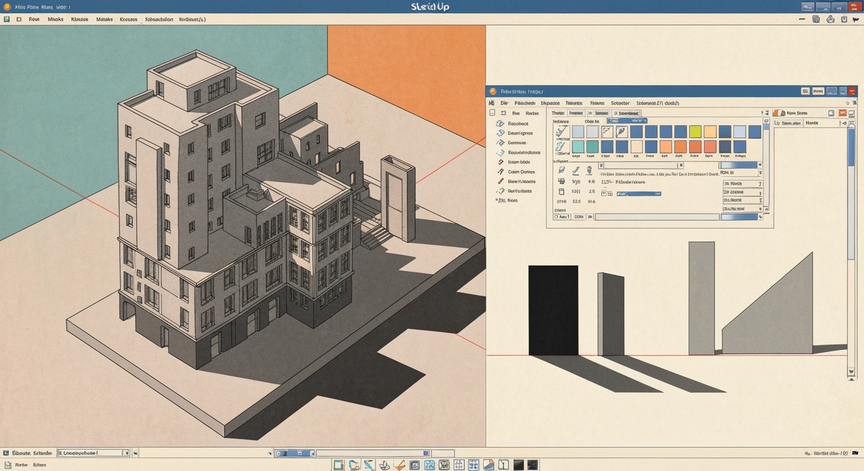The height and width of the screenshot is (471, 864).
Task: Click the blue marker on the bottom status slider bar
Action: 426,453
